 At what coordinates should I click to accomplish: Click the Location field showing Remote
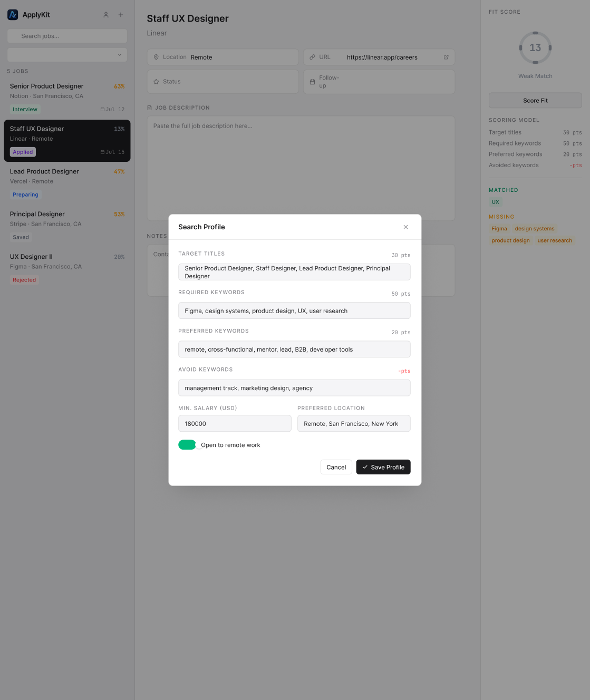[223, 57]
